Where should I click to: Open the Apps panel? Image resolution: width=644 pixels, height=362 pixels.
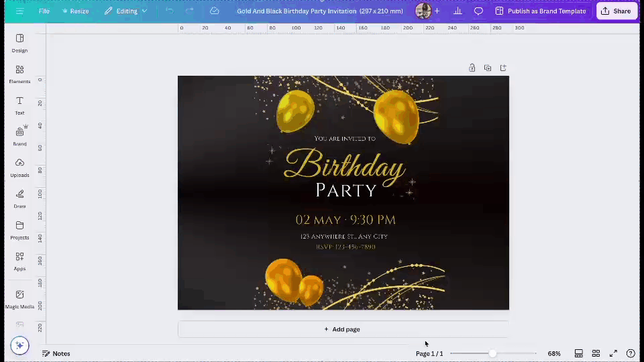coord(19,261)
